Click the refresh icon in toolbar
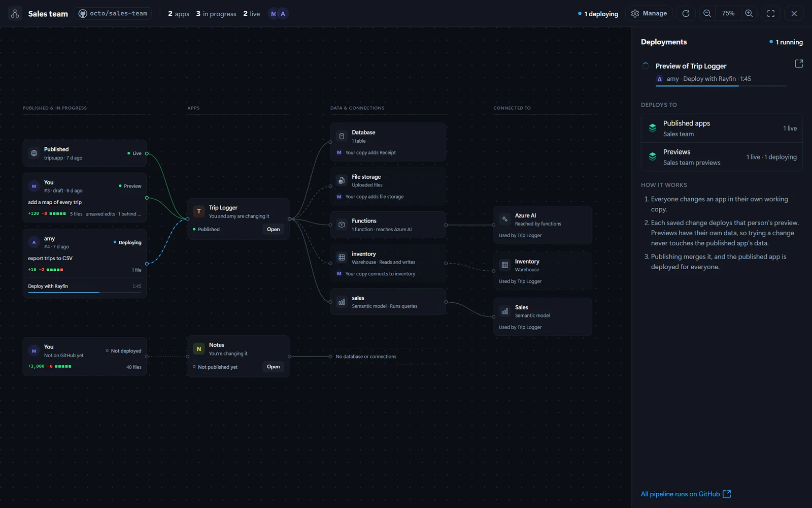This screenshot has width=812, height=508. [686, 14]
